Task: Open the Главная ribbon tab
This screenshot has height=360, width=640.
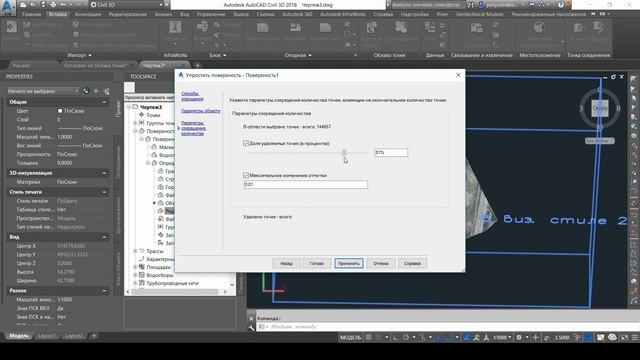Action: (x=31, y=14)
